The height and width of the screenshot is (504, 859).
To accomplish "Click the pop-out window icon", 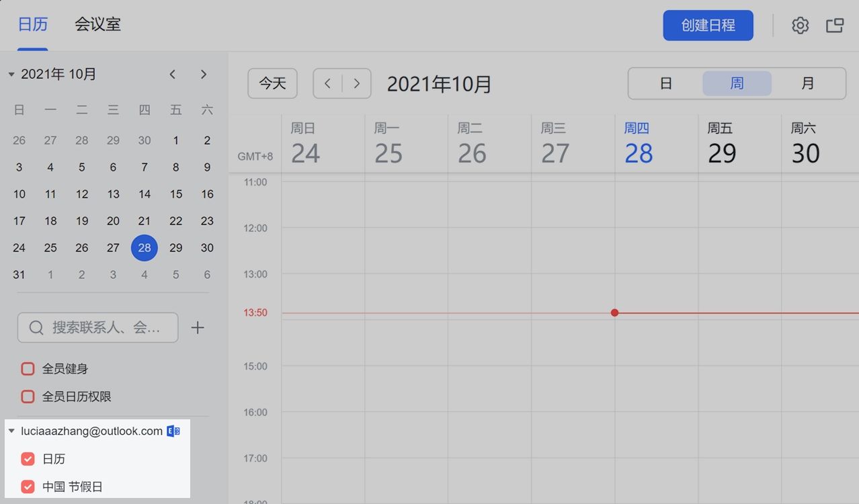I will coord(835,26).
